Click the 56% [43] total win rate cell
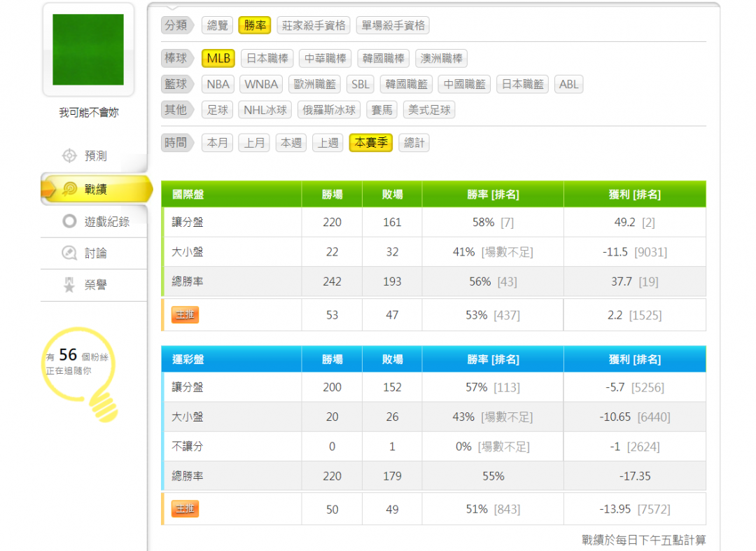Screen dimensions: 756x551 [x=493, y=281]
